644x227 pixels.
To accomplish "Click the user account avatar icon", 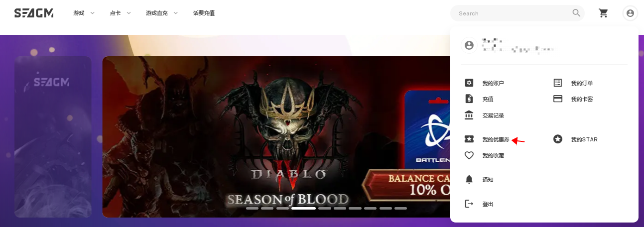I will point(630,13).
